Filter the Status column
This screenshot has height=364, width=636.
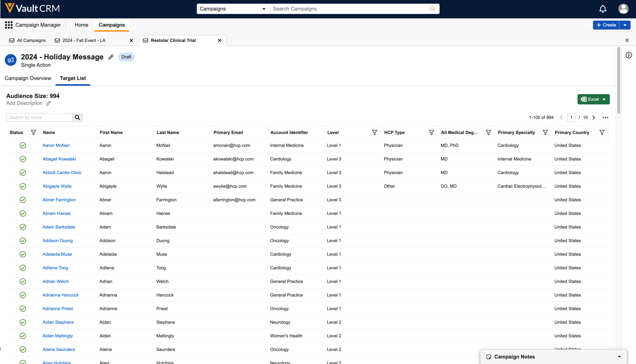click(33, 132)
